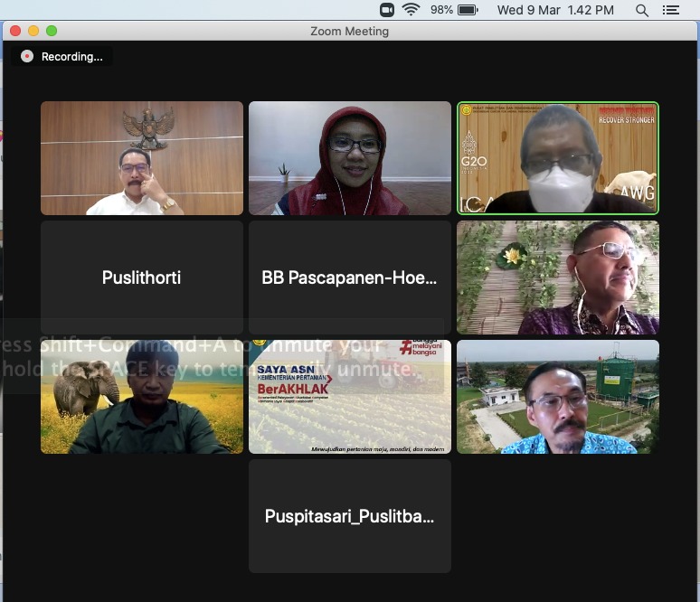Click the red Recording indicator dot
This screenshot has width=700, height=602.
(x=27, y=56)
